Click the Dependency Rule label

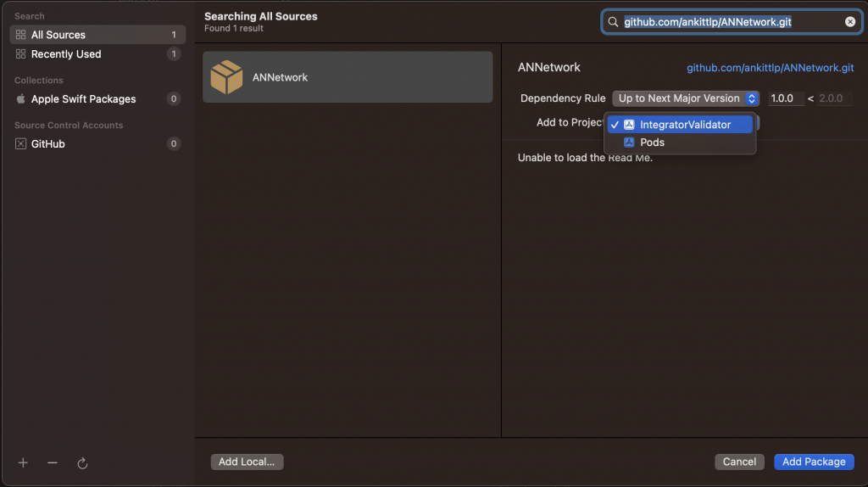563,98
